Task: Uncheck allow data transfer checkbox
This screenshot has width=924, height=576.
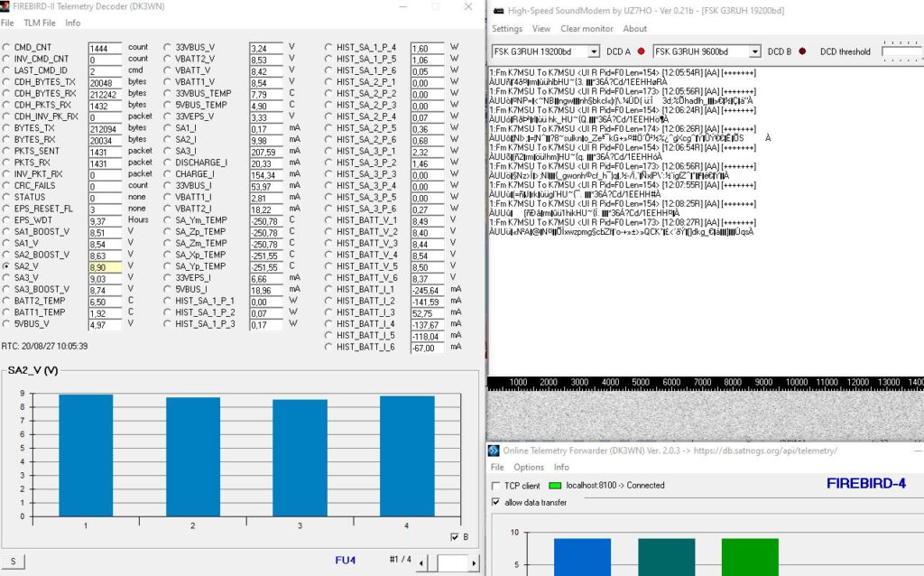Action: coord(495,502)
